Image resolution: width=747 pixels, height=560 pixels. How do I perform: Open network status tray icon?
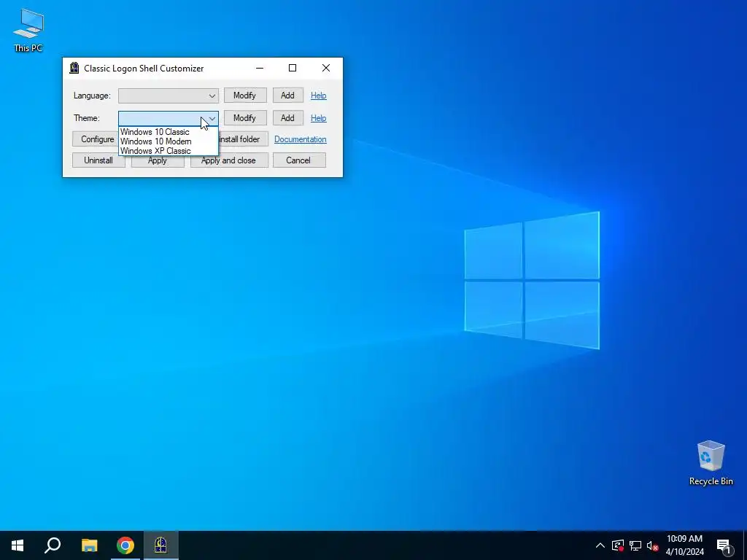(635, 545)
